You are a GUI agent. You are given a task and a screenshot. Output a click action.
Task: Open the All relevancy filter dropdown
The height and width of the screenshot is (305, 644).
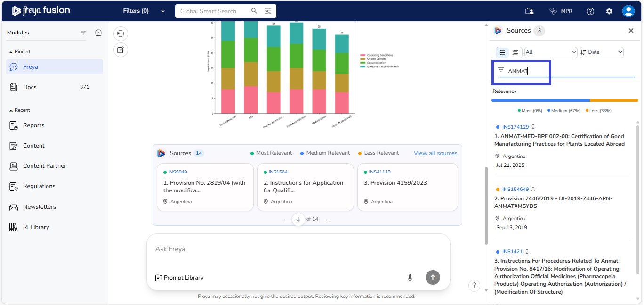551,52
